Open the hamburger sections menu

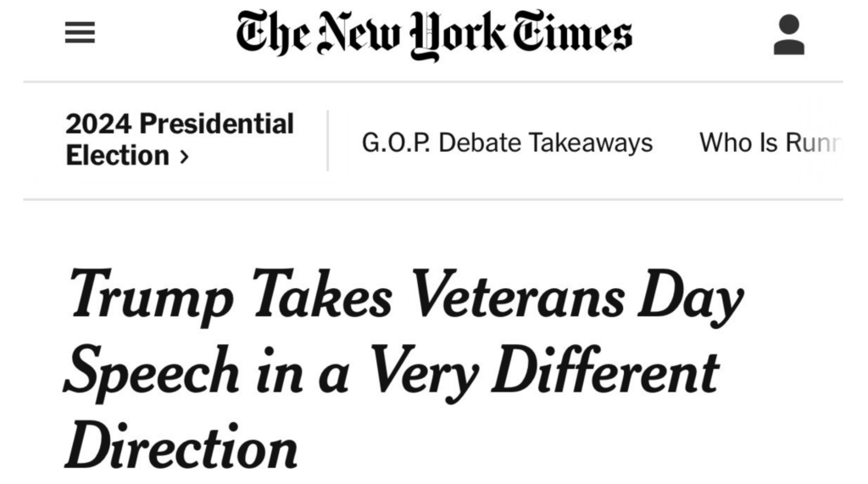click(x=81, y=34)
